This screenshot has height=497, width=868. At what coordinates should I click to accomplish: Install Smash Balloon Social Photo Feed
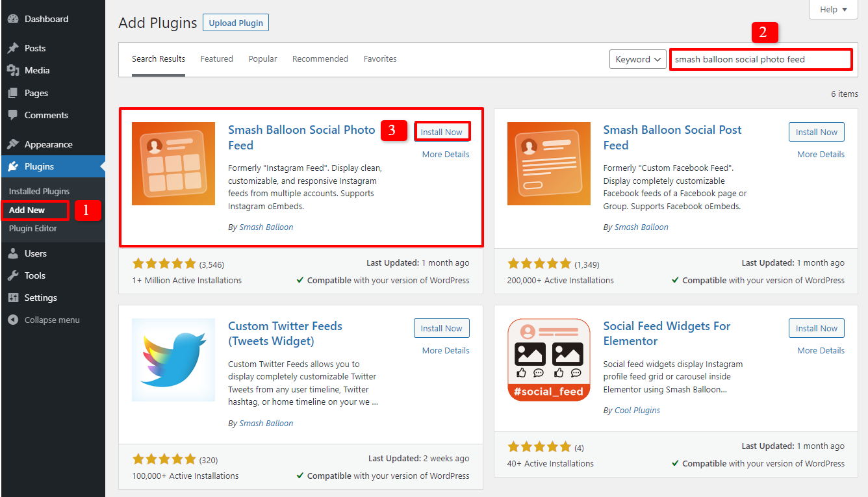442,132
